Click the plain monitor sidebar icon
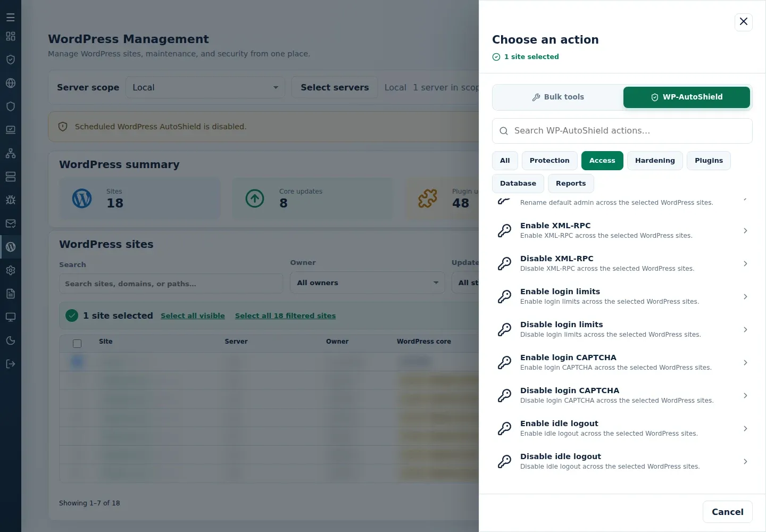Viewport: 766px width, 532px height. click(11, 317)
